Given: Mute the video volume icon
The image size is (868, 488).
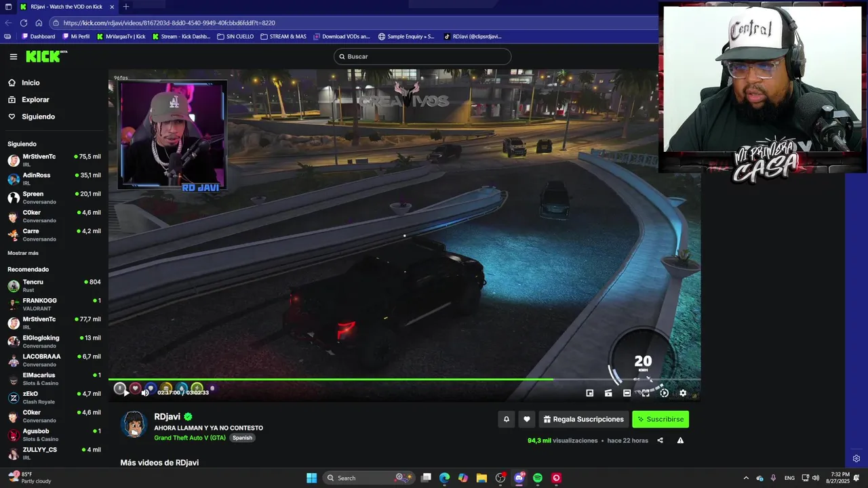Looking at the screenshot, I should (144, 392).
